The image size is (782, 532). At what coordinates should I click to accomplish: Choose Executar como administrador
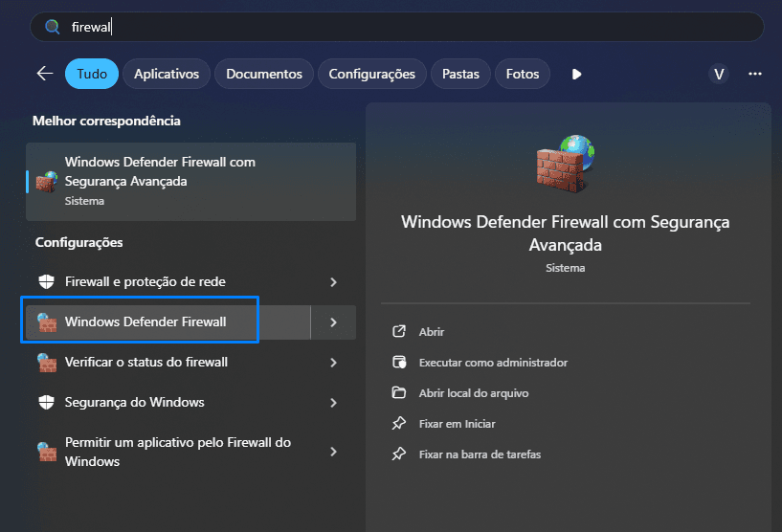[x=493, y=363]
